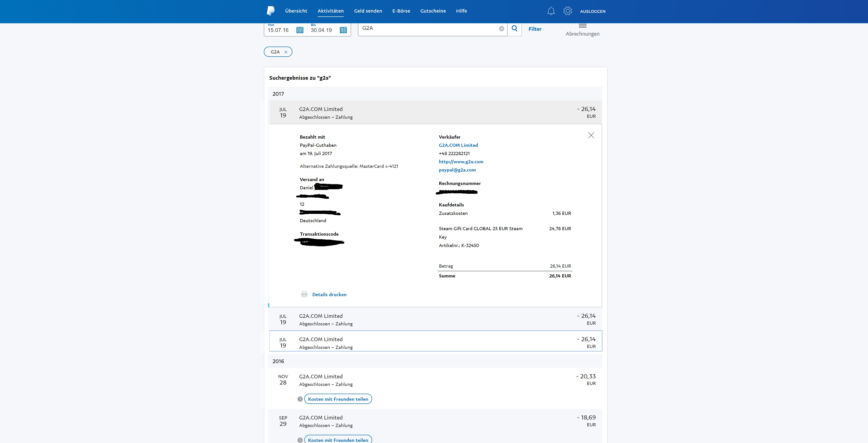Click Details drucken link

point(329,294)
